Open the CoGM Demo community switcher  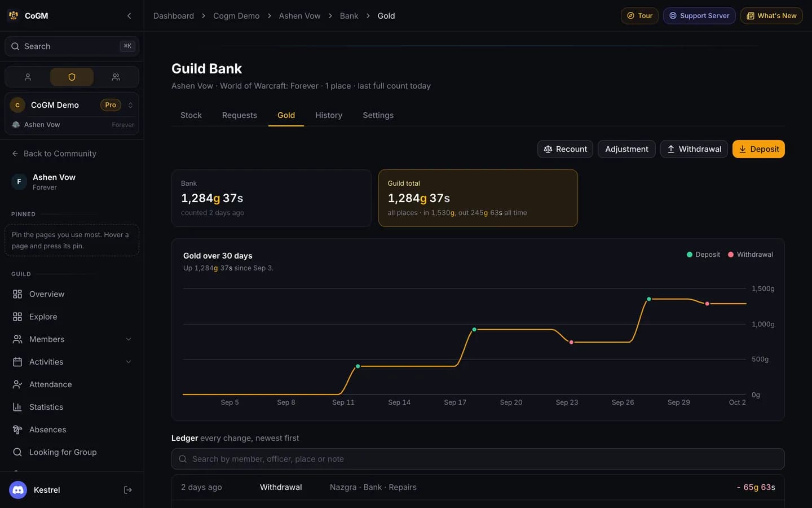[72, 105]
